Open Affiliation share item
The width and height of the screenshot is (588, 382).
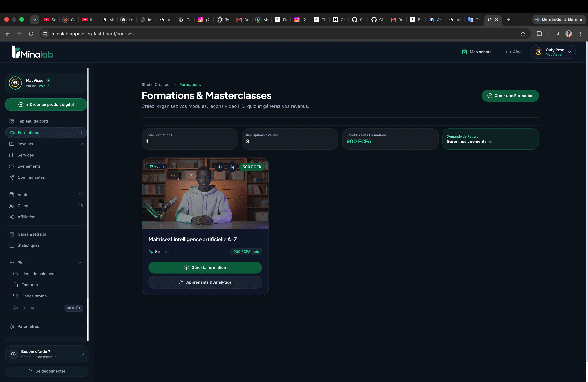pyautogui.click(x=46, y=217)
